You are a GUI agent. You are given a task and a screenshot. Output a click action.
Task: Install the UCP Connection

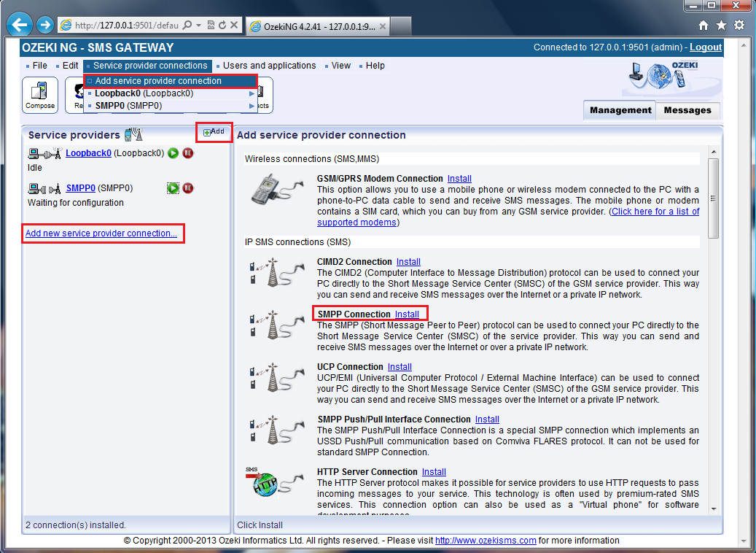tap(400, 367)
